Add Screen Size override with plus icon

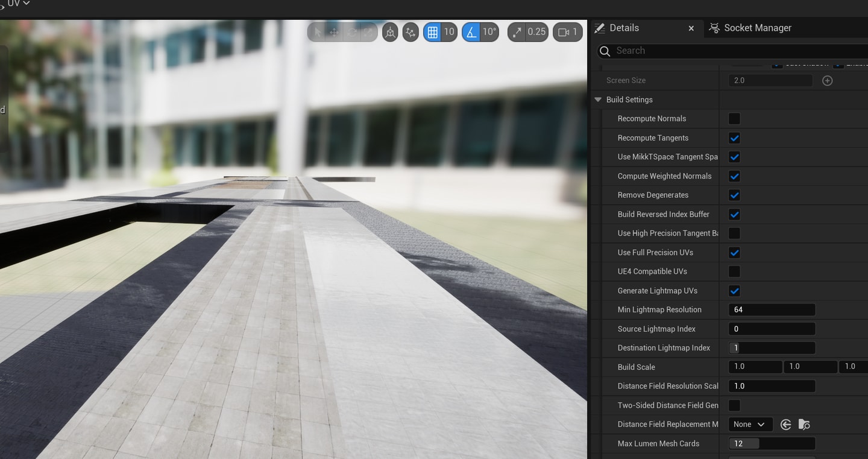pos(828,80)
